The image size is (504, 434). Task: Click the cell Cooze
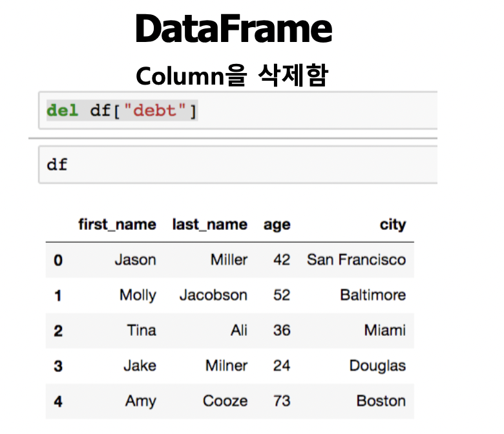click(x=226, y=401)
